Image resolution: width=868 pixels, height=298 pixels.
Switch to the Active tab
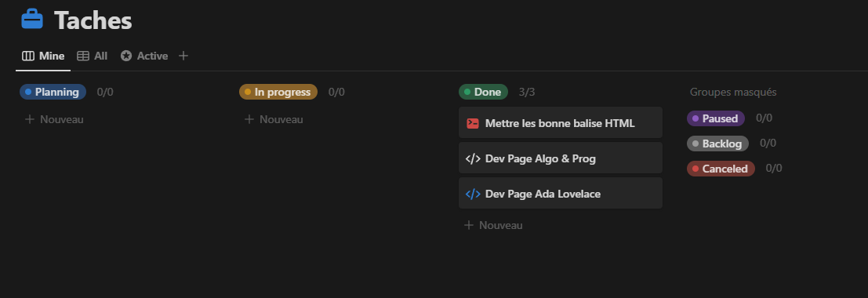point(144,56)
